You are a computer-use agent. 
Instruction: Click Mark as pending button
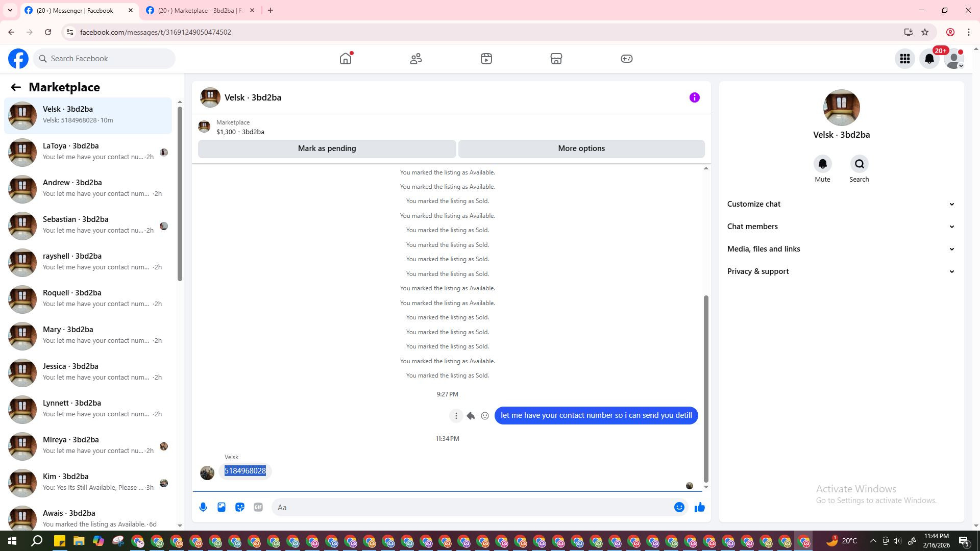[x=327, y=148]
